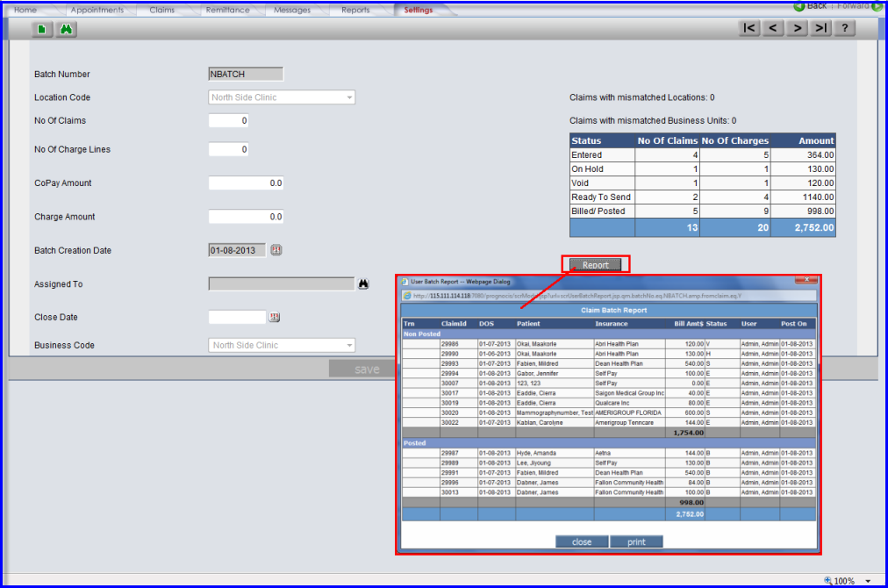Viewport: 888px width, 588px height.
Task: Switch to the Claims tab
Action: [162, 10]
